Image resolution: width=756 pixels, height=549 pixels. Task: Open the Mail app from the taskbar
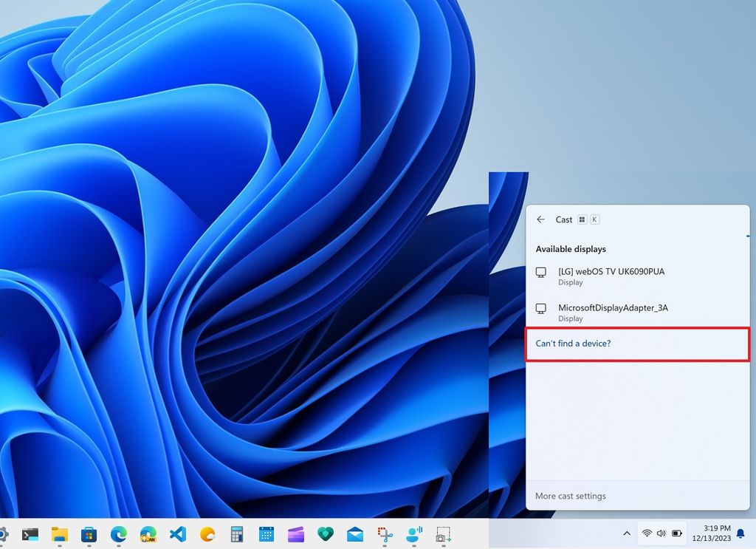click(355, 533)
